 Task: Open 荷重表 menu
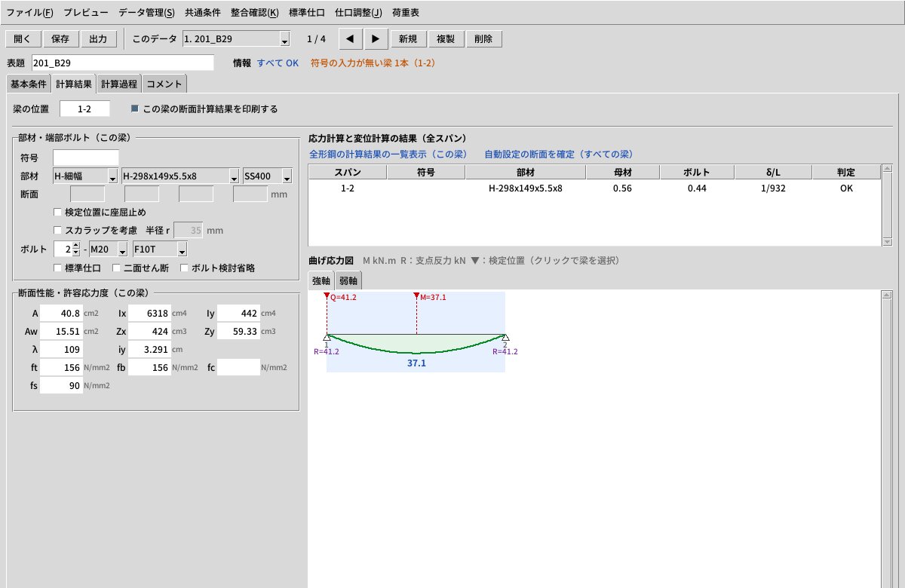point(406,13)
